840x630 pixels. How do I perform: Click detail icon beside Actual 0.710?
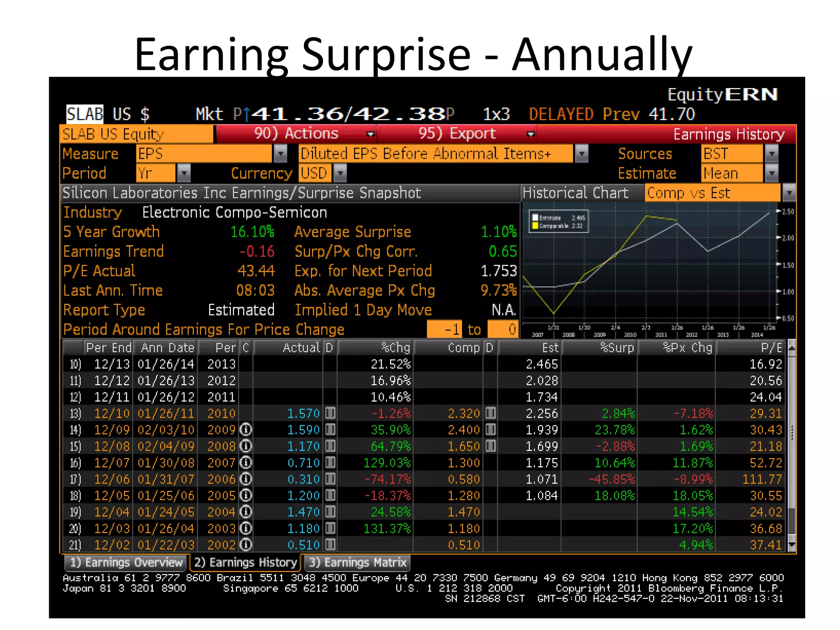tap(330, 462)
